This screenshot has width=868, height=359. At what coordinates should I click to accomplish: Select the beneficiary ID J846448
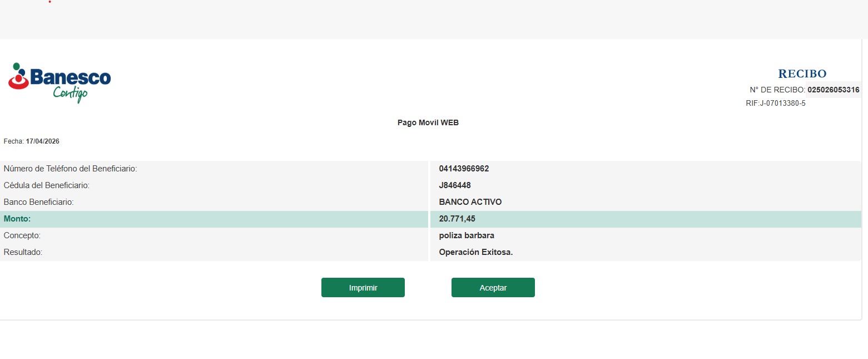tap(455, 185)
